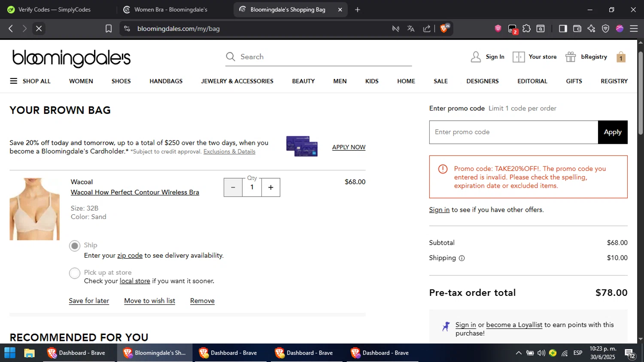Click the Your store map icon
This screenshot has height=362, width=644.
click(519, 57)
